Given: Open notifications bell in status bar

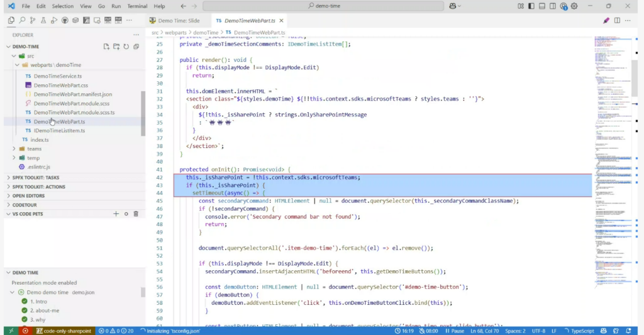Looking at the screenshot, I should tap(628, 331).
